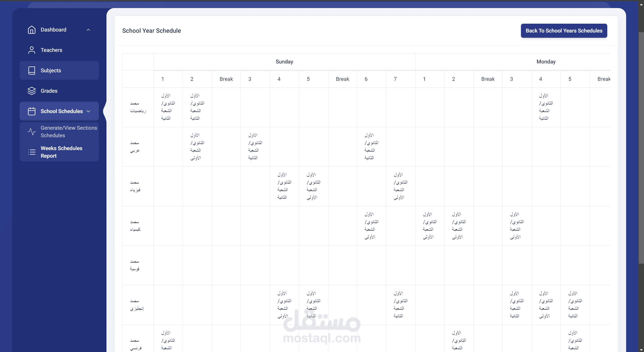Click the Subjects book icon

32,71
